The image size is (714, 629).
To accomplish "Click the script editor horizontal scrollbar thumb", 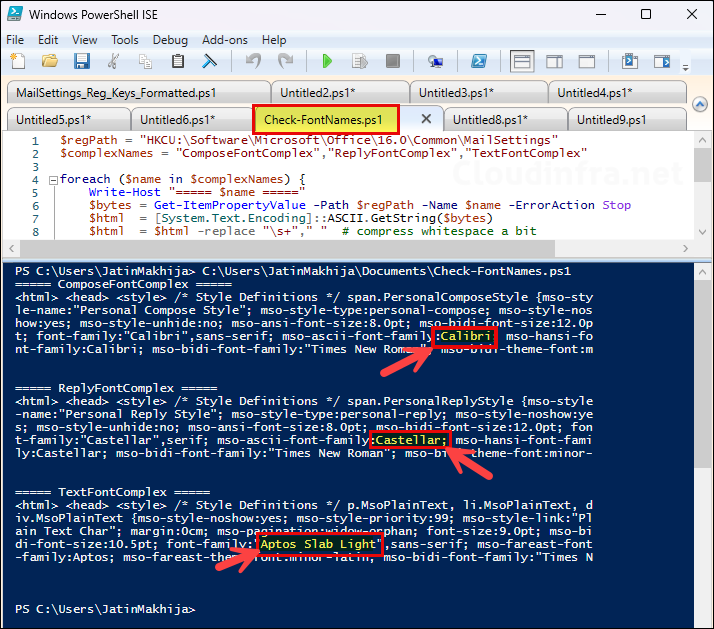I will [287, 249].
